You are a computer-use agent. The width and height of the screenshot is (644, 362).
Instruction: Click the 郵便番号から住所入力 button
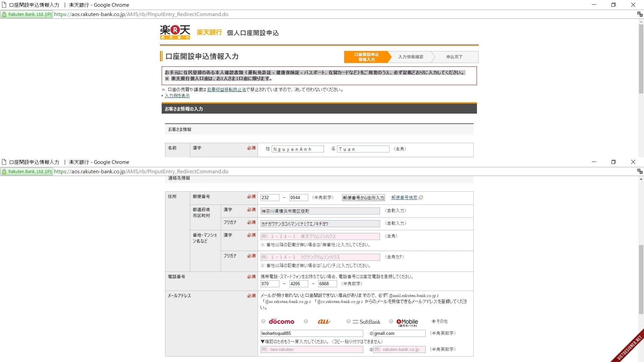[x=364, y=198]
